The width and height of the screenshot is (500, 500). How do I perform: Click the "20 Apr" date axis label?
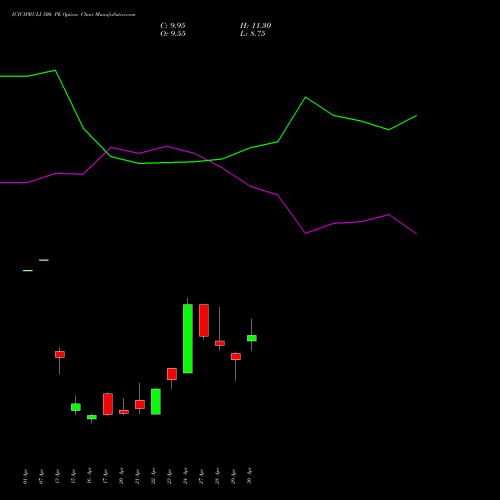click(122, 476)
